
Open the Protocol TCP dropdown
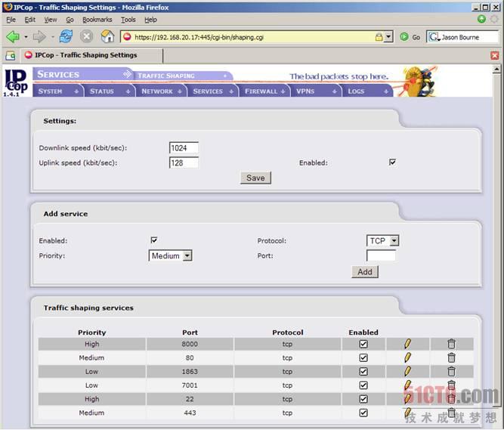[x=382, y=241]
